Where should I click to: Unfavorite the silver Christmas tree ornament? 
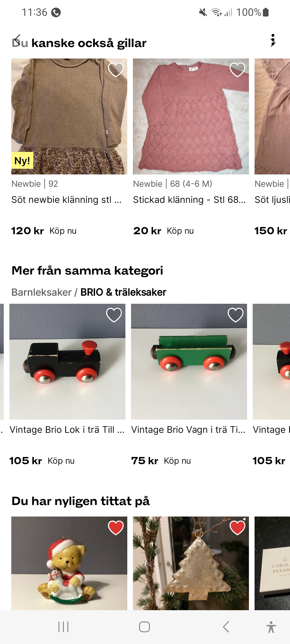pos(237,528)
